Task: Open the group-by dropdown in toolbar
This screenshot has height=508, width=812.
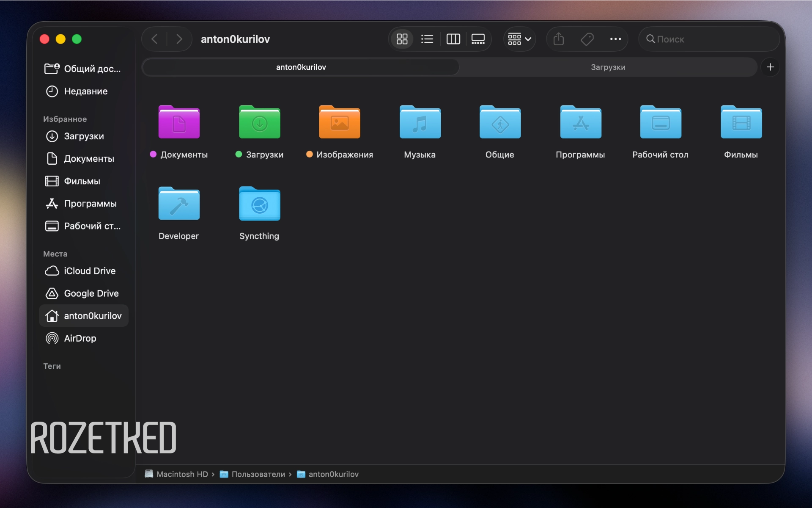Action: (519, 39)
